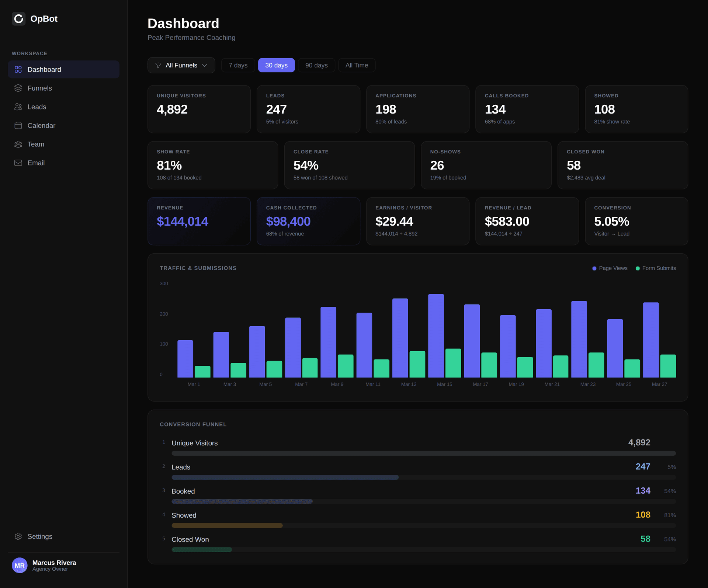Open the Email envelope icon
This screenshot has width=708, height=588.
[18, 163]
